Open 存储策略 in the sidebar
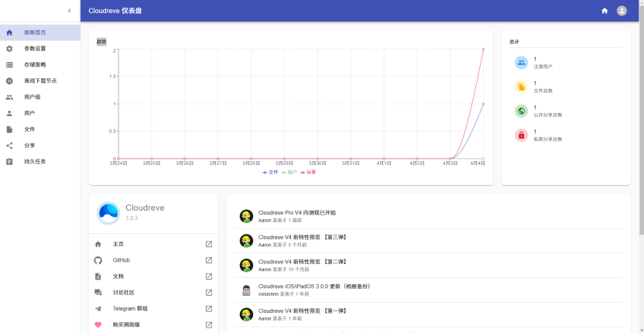 click(39, 64)
